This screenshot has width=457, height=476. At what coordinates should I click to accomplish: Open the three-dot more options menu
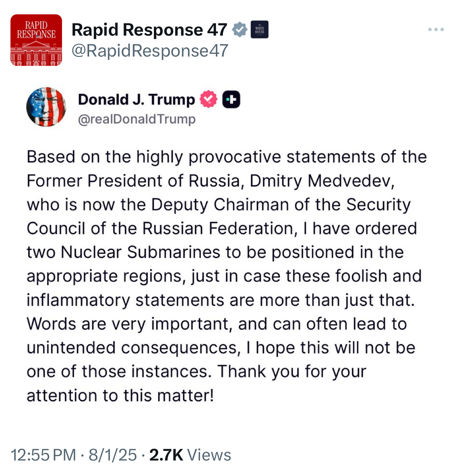pyautogui.click(x=436, y=29)
